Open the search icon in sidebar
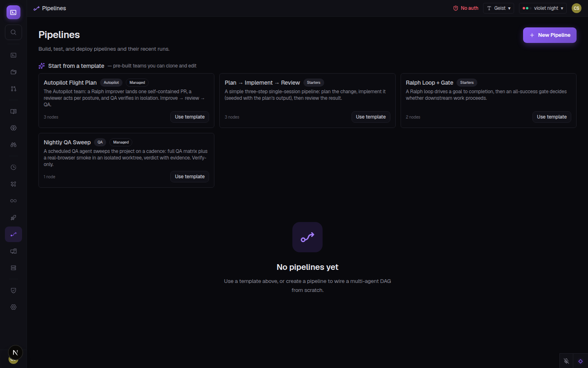 click(x=13, y=32)
